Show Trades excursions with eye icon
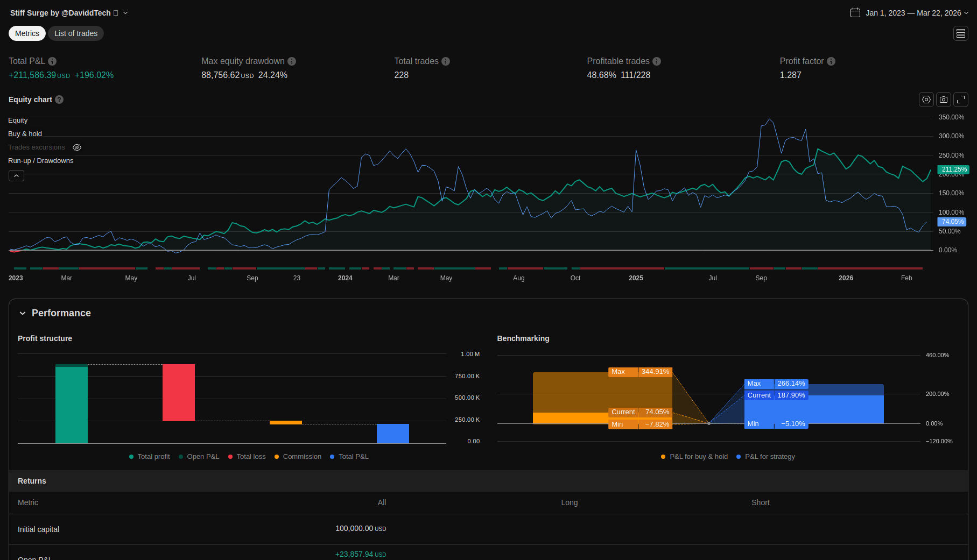 [x=77, y=147]
